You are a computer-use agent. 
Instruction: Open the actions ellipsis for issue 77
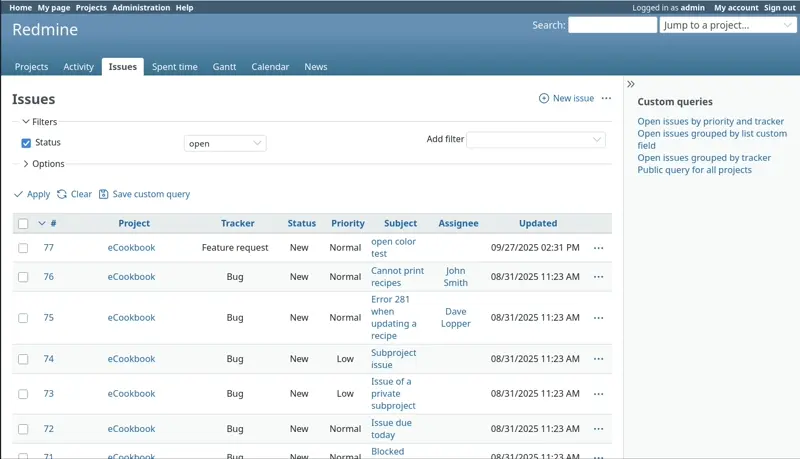599,248
